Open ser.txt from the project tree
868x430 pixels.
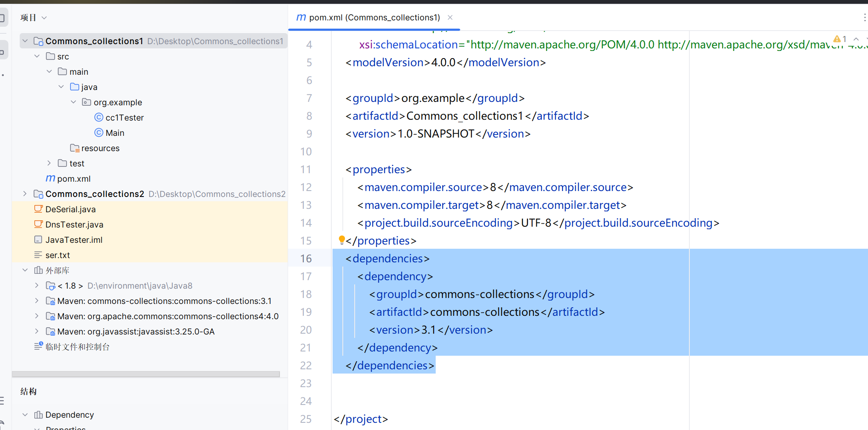pyautogui.click(x=58, y=255)
